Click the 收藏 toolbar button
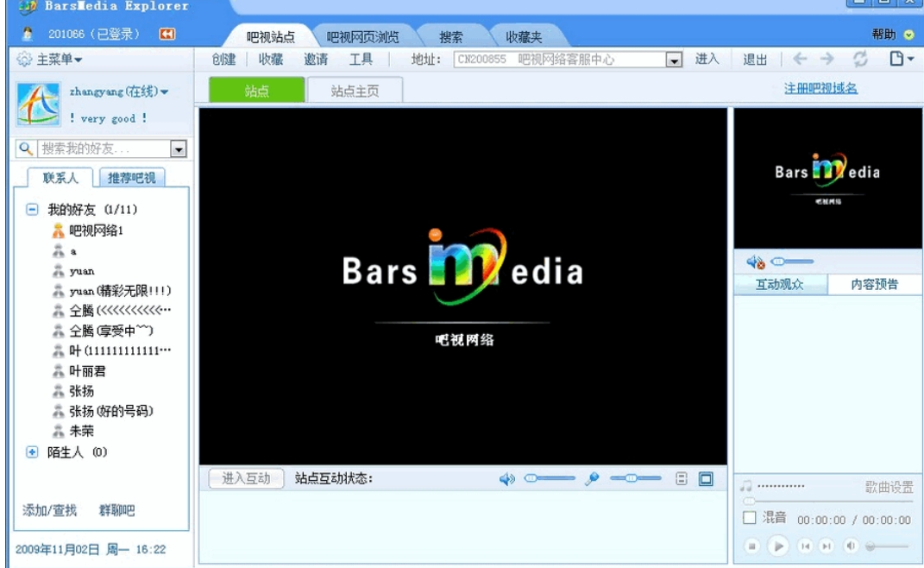Image resolution: width=924 pixels, height=568 pixels. 271,59
